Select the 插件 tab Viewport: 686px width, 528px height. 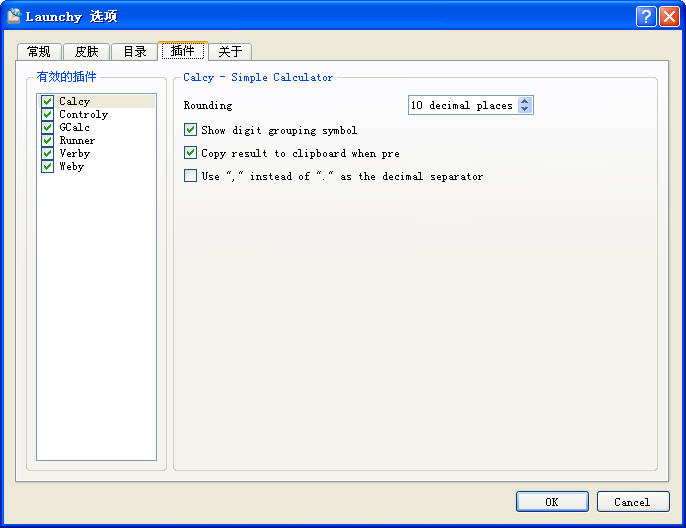(x=182, y=51)
